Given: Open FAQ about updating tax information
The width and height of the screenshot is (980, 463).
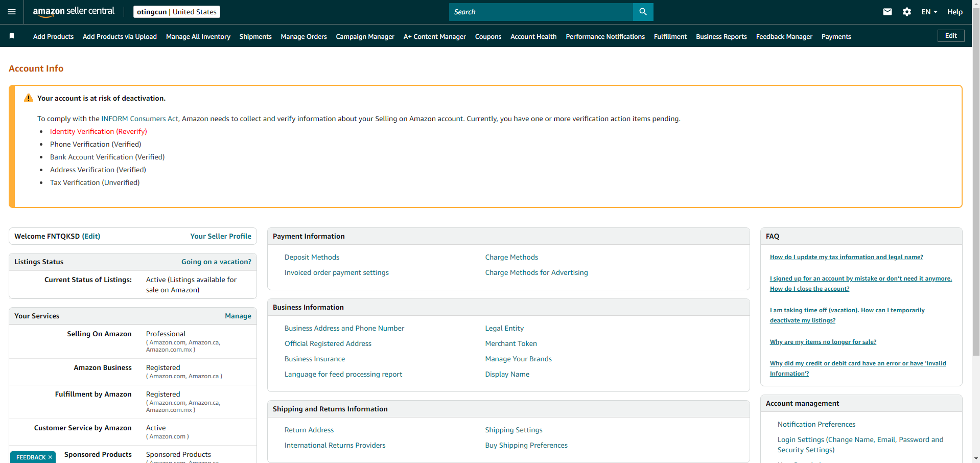Looking at the screenshot, I should pos(846,257).
